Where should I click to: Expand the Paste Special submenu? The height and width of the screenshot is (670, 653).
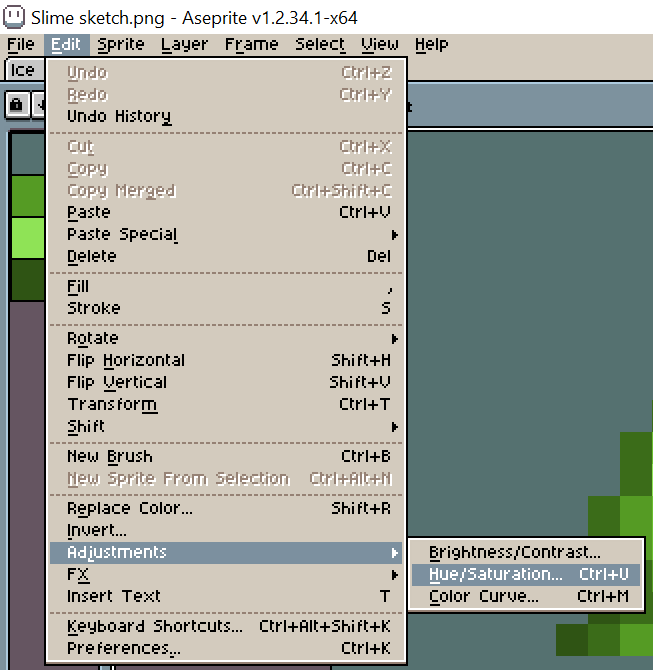226,234
